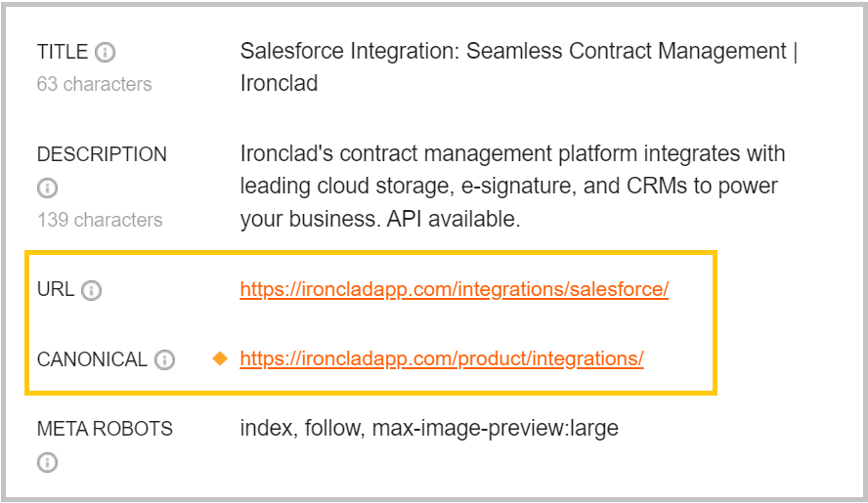The width and height of the screenshot is (868, 503).
Task: Click the info icon below META ROBOTS
Action: pyautogui.click(x=47, y=463)
